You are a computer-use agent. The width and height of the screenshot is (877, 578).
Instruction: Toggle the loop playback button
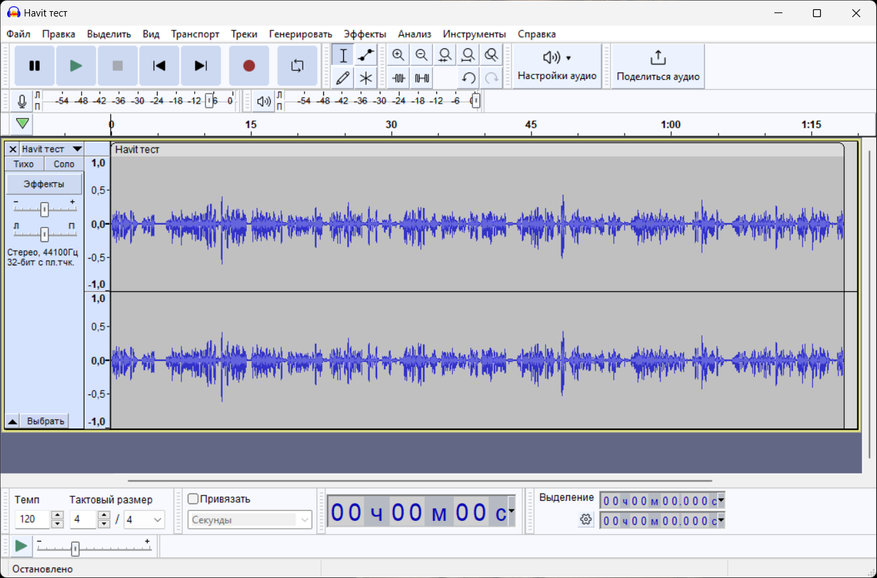click(x=297, y=66)
